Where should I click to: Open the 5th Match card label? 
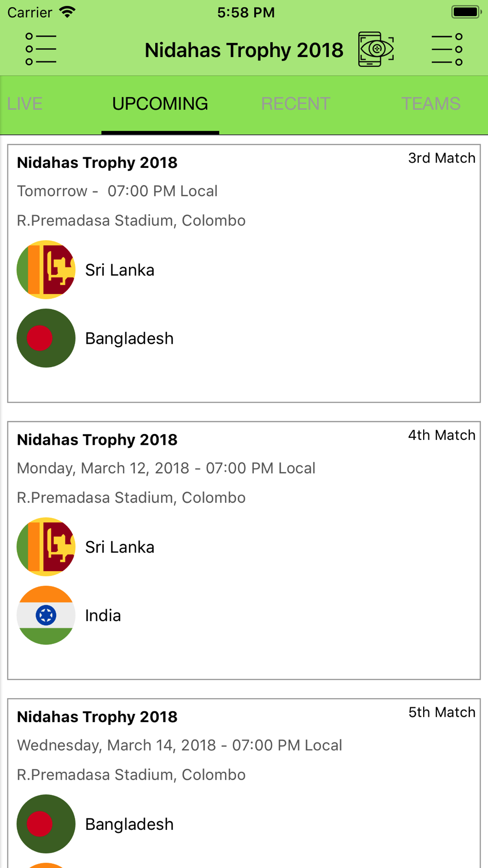click(442, 712)
